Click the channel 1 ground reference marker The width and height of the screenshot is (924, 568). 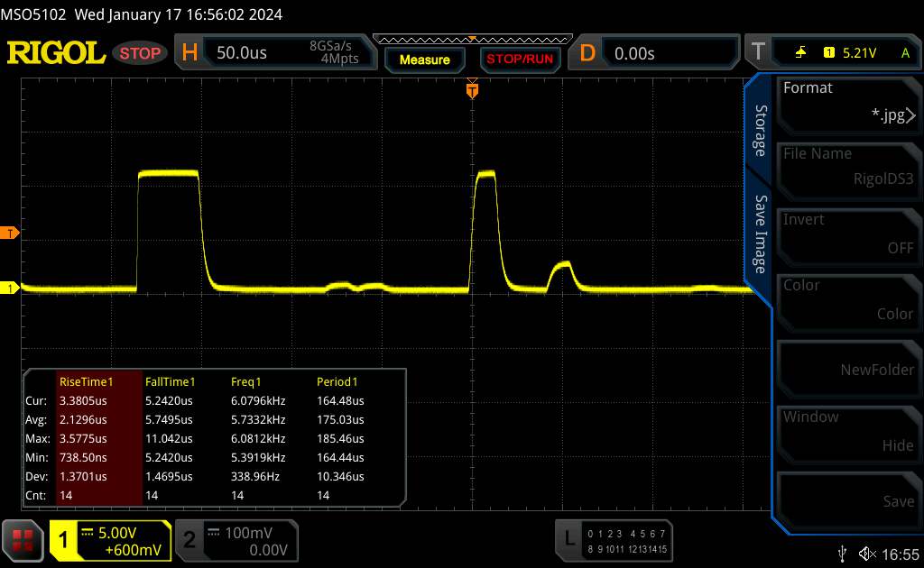(x=11, y=289)
